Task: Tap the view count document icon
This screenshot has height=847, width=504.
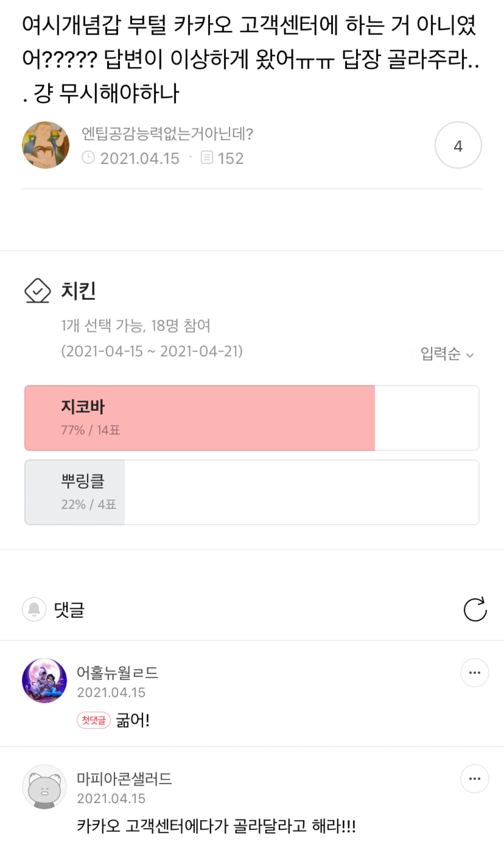Action: click(207, 158)
